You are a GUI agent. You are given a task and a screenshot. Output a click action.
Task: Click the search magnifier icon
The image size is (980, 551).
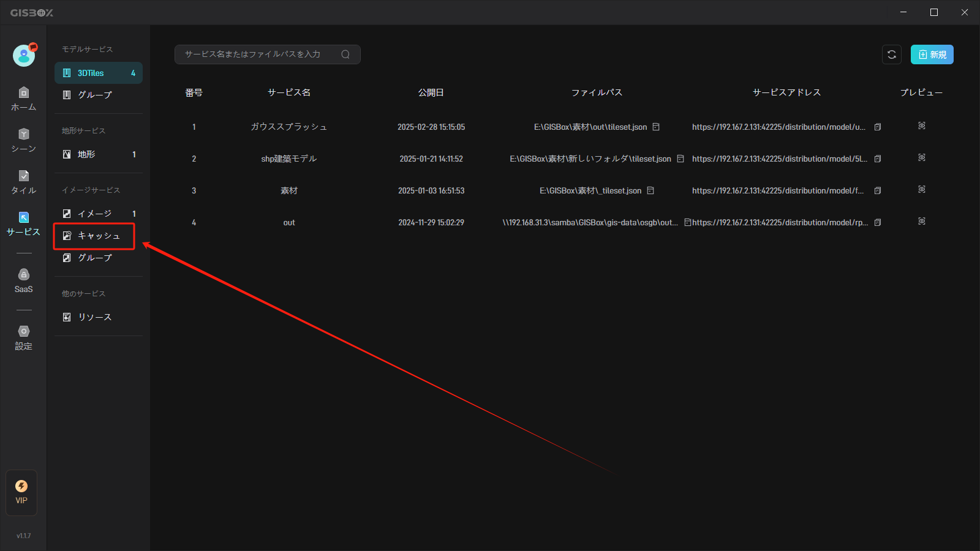(x=345, y=54)
